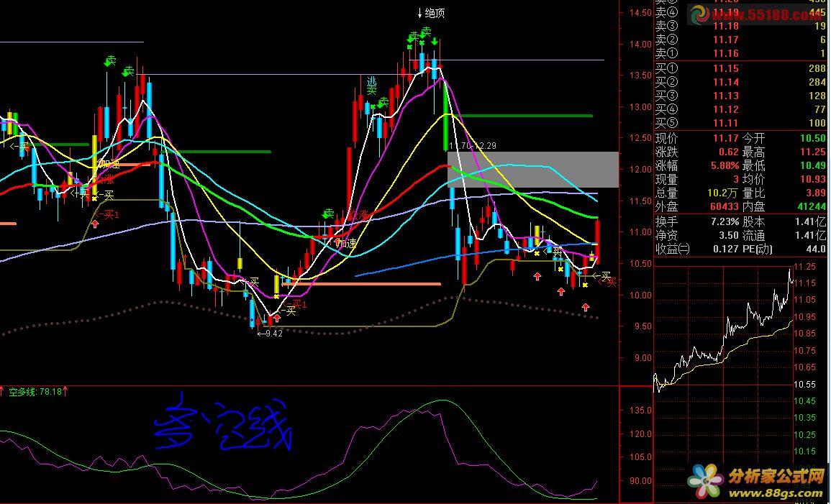This screenshot has width=831, height=504.
Task: Select the 今开 value 10.50
Action: (x=813, y=139)
